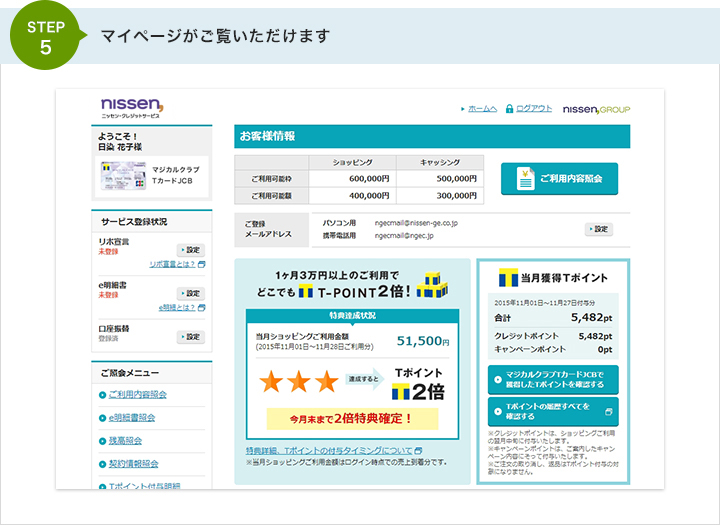This screenshot has width=720, height=525.
Task: Click the 特典達成状況 header bar
Action: coord(353,316)
